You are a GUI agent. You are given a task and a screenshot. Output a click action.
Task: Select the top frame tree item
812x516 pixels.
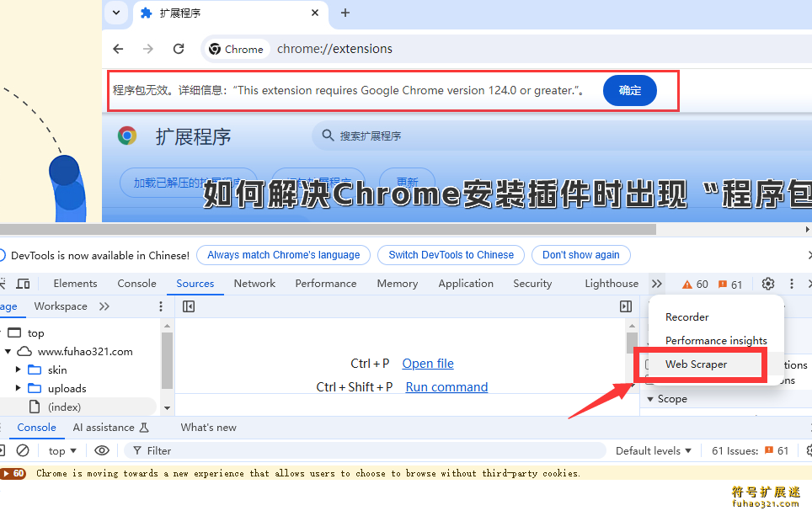click(35, 333)
